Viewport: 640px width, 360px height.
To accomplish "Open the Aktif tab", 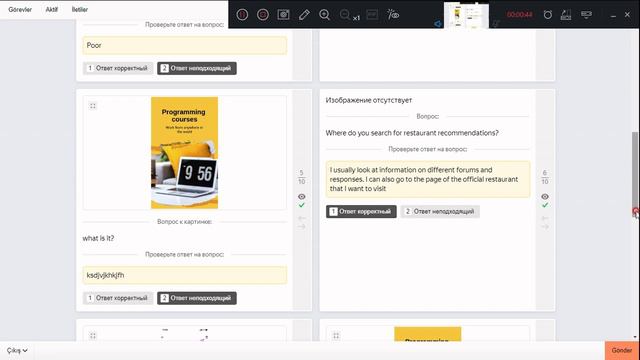I will click(51, 9).
